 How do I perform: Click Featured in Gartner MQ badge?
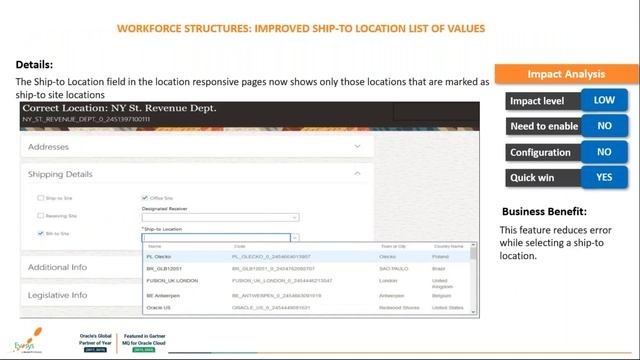pos(144,342)
